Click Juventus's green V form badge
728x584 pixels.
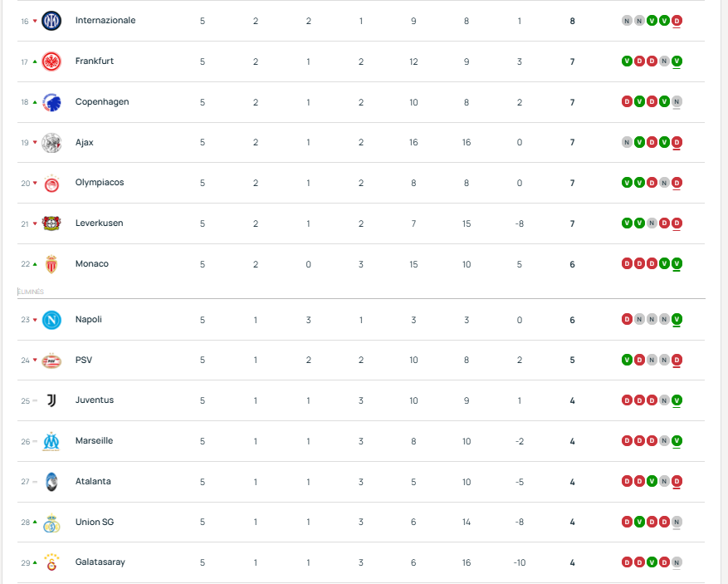pyautogui.click(x=677, y=400)
